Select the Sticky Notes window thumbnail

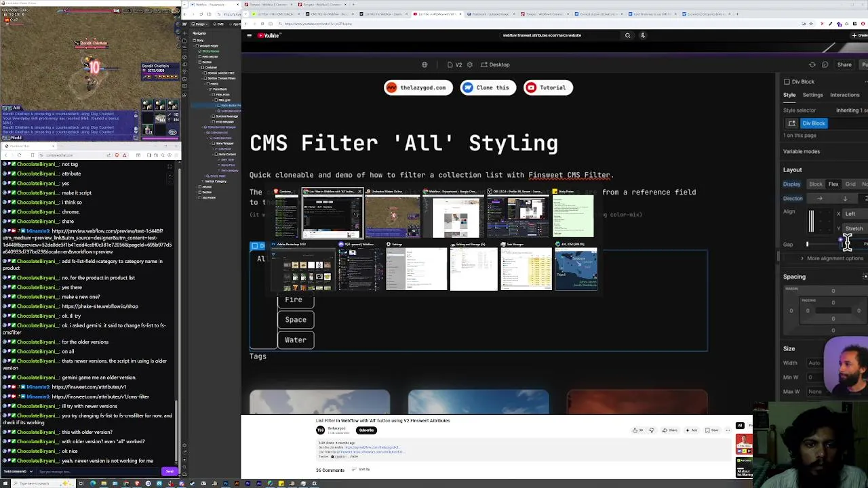[x=573, y=214]
